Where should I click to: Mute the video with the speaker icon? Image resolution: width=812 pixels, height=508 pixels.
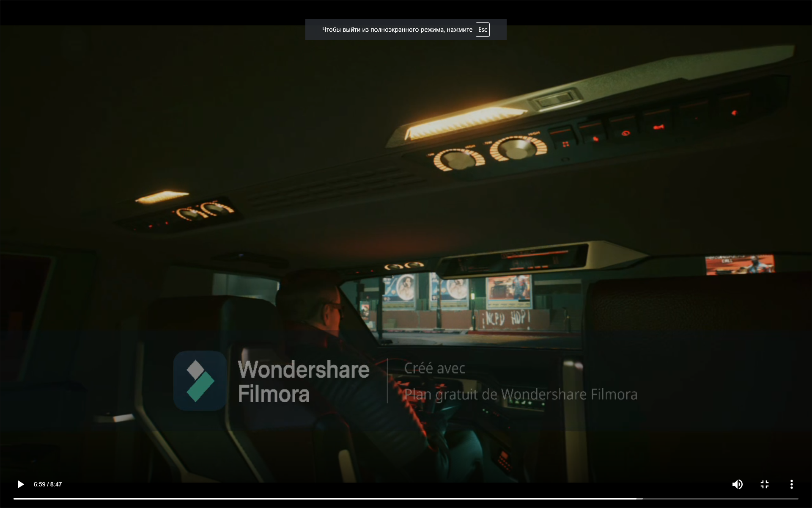(x=737, y=484)
